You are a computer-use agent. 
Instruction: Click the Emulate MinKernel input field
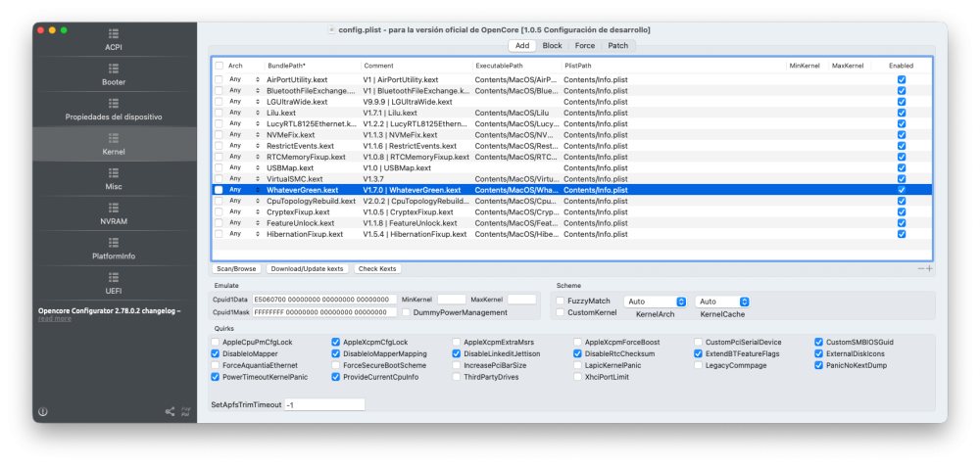pyautogui.click(x=451, y=300)
